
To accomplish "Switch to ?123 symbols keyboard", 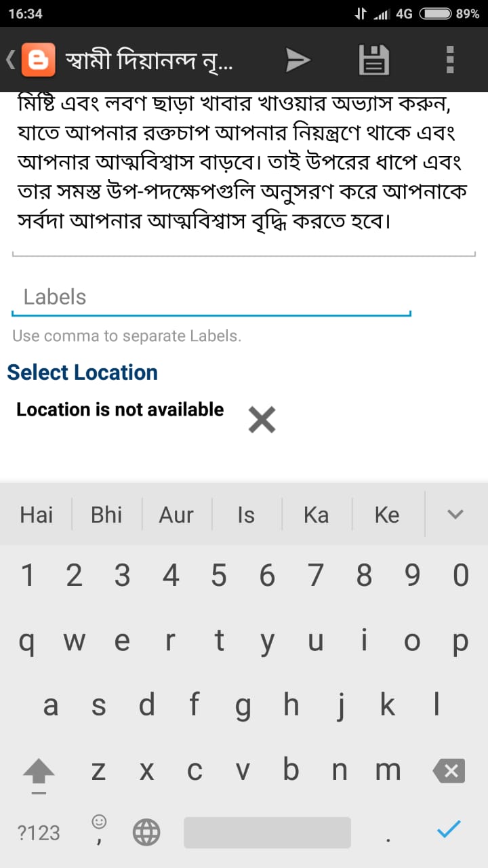I will [39, 833].
